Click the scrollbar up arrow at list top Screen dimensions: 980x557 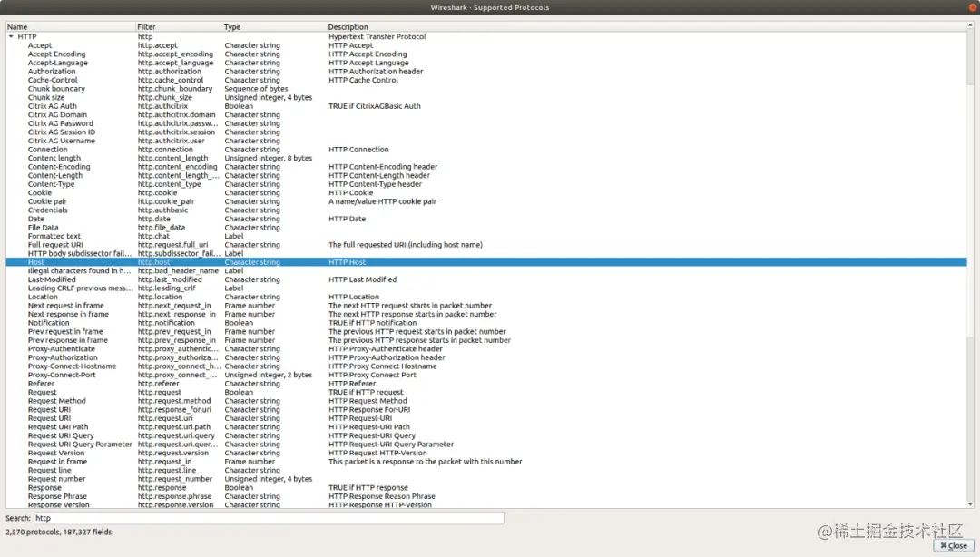970,25
